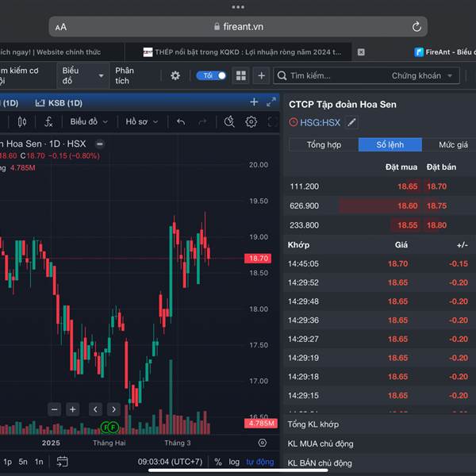Click the red circle icon beside HSG:HSX
476x476 pixels.
(x=293, y=122)
